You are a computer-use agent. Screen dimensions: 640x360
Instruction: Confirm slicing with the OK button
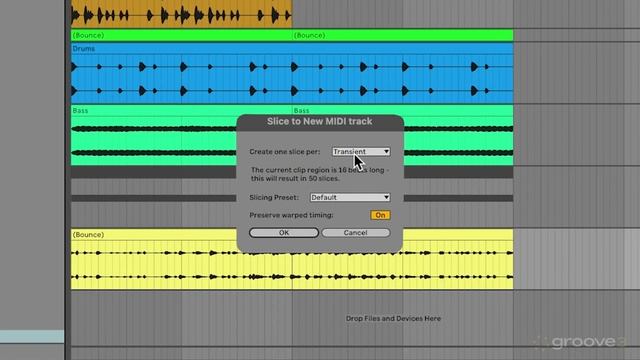(284, 233)
